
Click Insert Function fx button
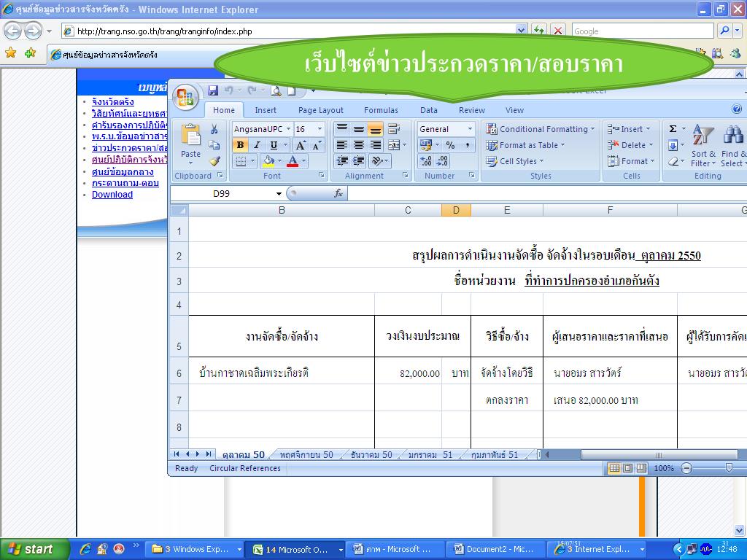(338, 193)
